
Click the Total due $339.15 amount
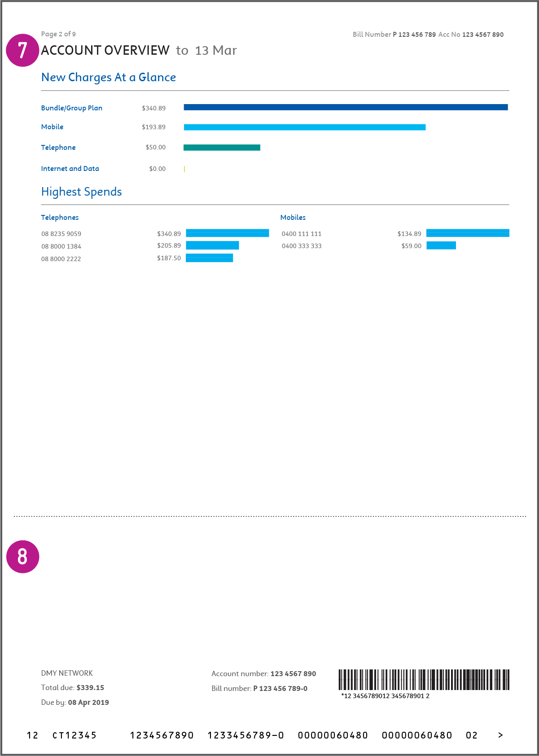(90, 687)
